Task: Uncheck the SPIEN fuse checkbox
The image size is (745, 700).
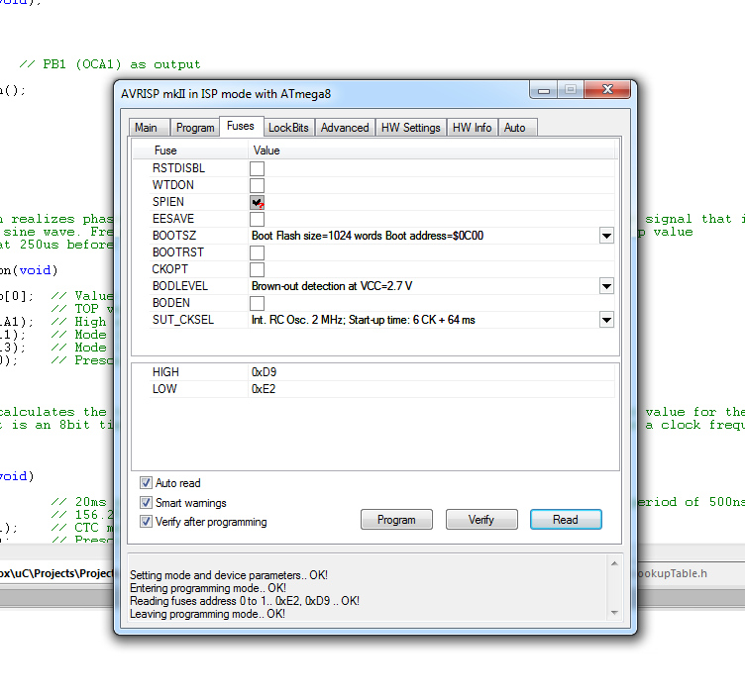Action: coord(257,202)
